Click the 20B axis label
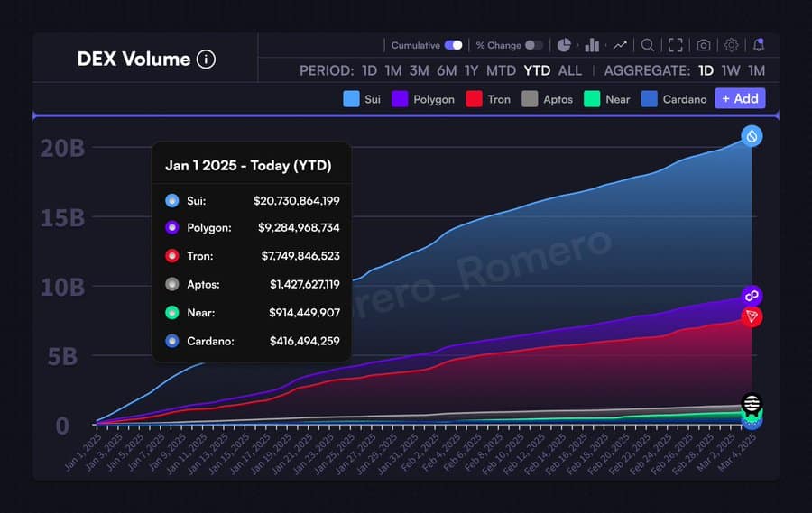This screenshot has height=513, width=812. coord(62,149)
